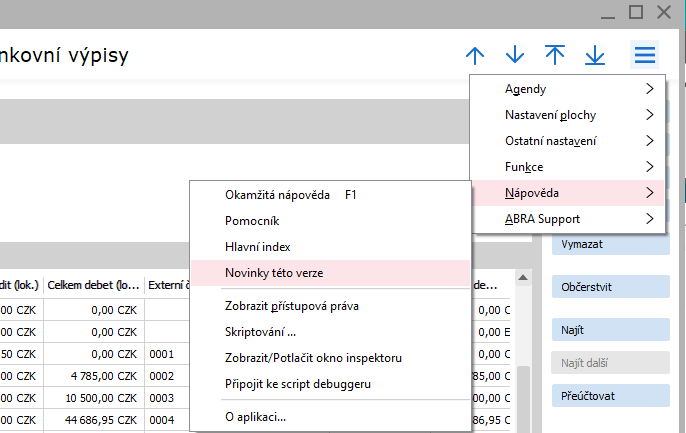This screenshot has width=686, height=433.
Task: Expand the Funkce submenu
Action: 567,167
